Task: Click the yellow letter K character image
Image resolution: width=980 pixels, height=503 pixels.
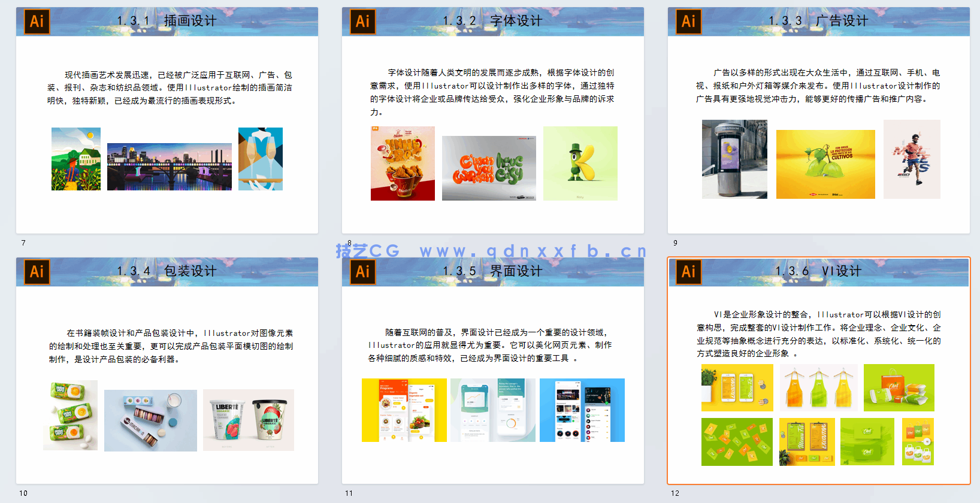Action: (x=580, y=163)
